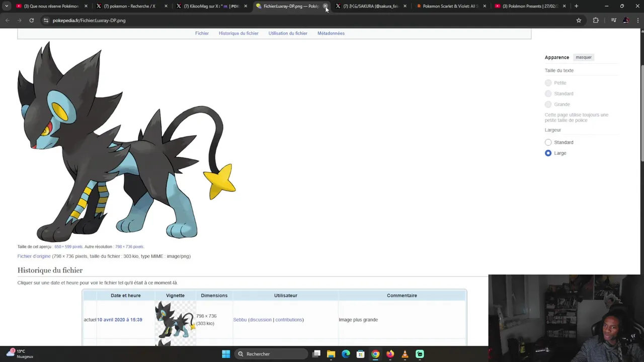This screenshot has width=644, height=362.
Task: Open the large Luxray artwork image
Action: click(x=127, y=142)
